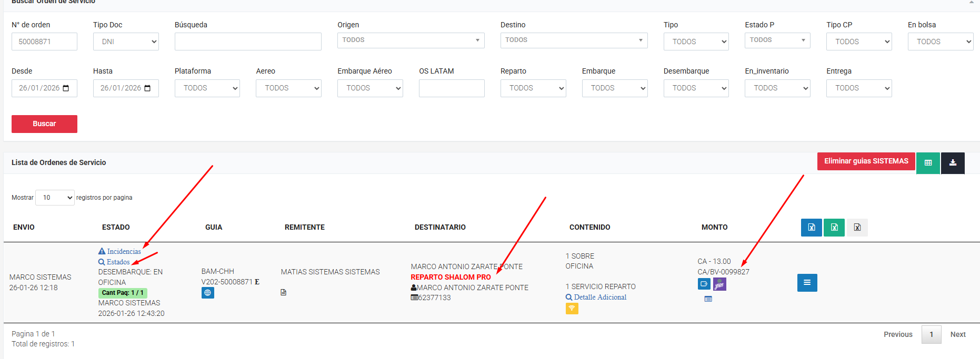The image size is (980, 359).
Task: Open the Incidencias link
Action: [x=124, y=252]
